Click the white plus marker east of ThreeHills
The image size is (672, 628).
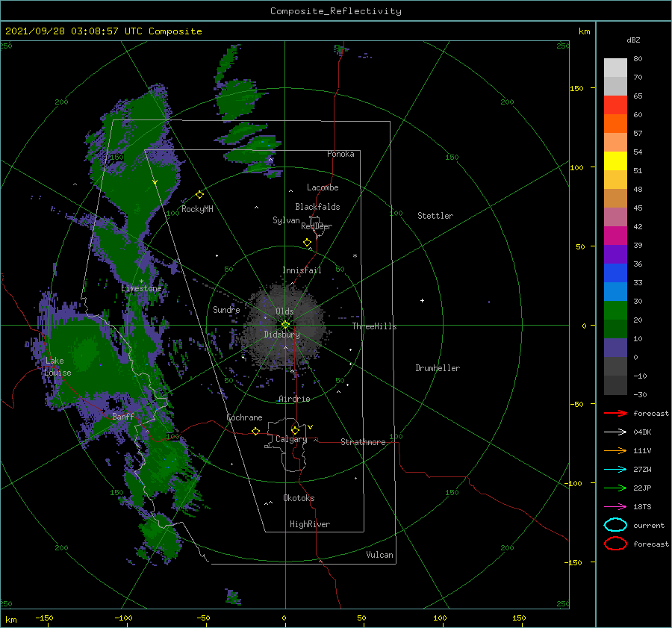pos(422,300)
